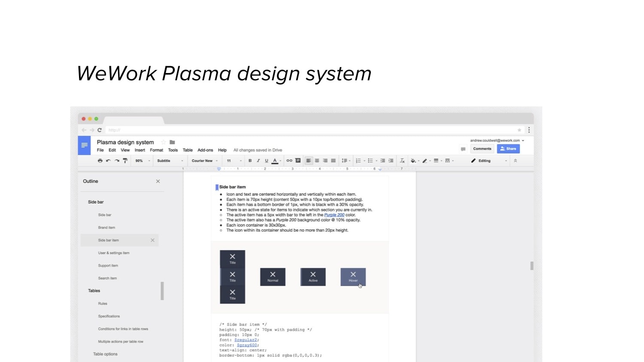Click the browser reload icon
644x362 pixels.
[100, 130]
